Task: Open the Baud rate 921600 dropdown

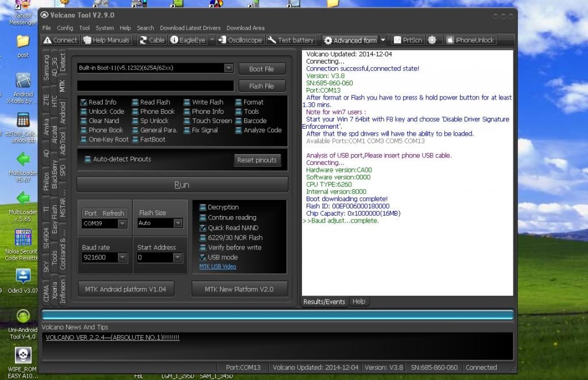Action: point(122,258)
